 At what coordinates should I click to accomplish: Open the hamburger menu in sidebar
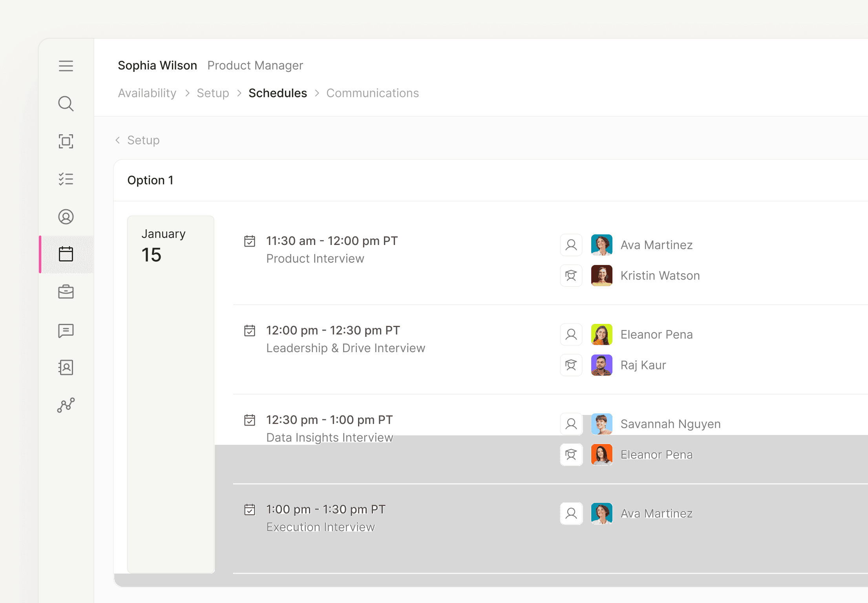click(x=66, y=66)
